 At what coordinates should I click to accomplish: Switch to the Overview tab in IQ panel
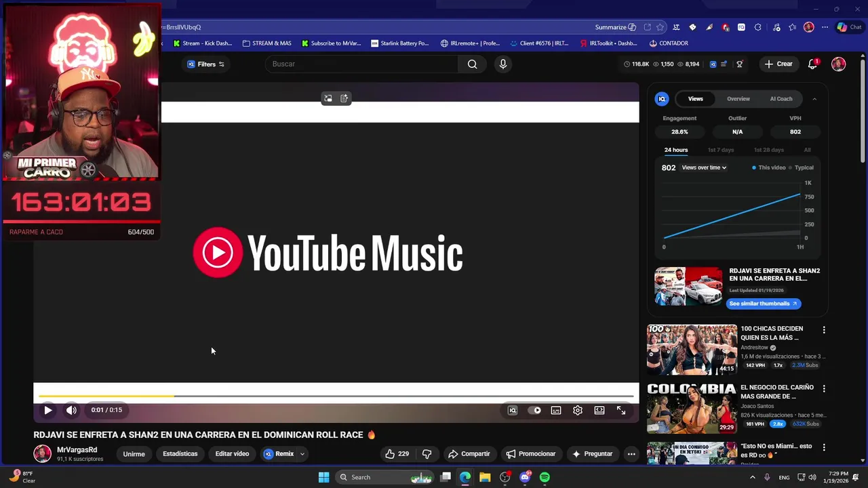[x=738, y=99]
